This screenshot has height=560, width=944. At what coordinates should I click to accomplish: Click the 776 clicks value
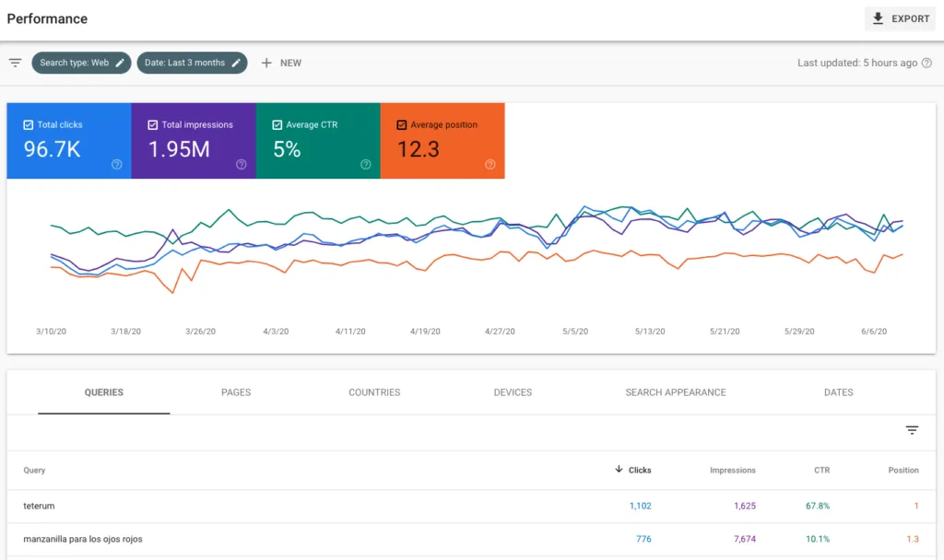coord(643,539)
